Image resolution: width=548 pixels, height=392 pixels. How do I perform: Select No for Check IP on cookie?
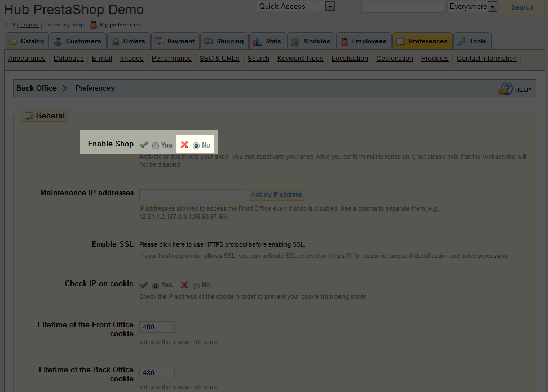click(196, 286)
